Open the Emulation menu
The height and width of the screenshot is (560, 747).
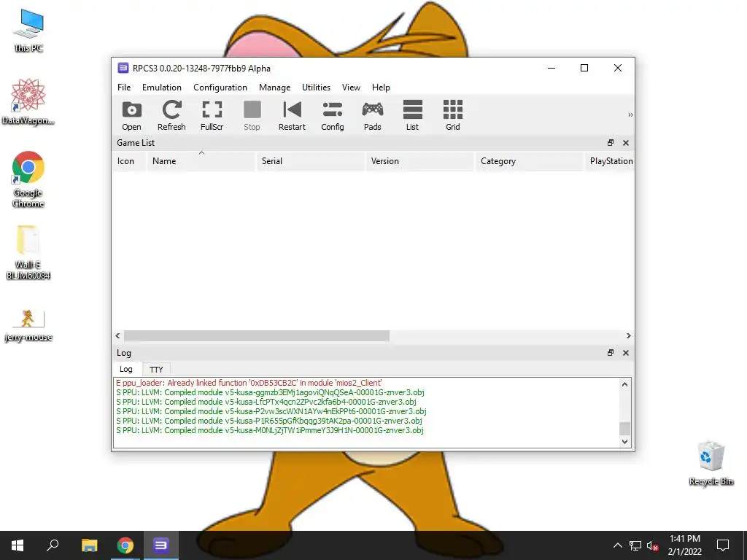click(162, 87)
